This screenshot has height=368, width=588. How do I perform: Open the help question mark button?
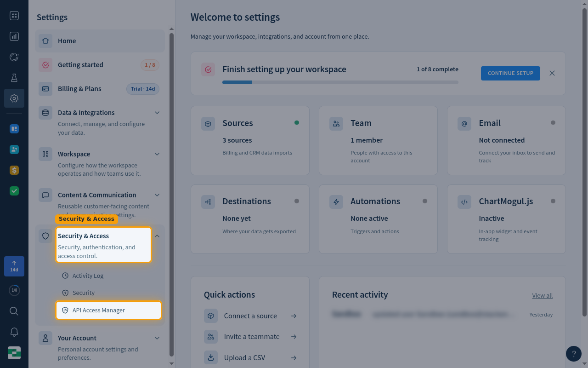[x=574, y=354]
